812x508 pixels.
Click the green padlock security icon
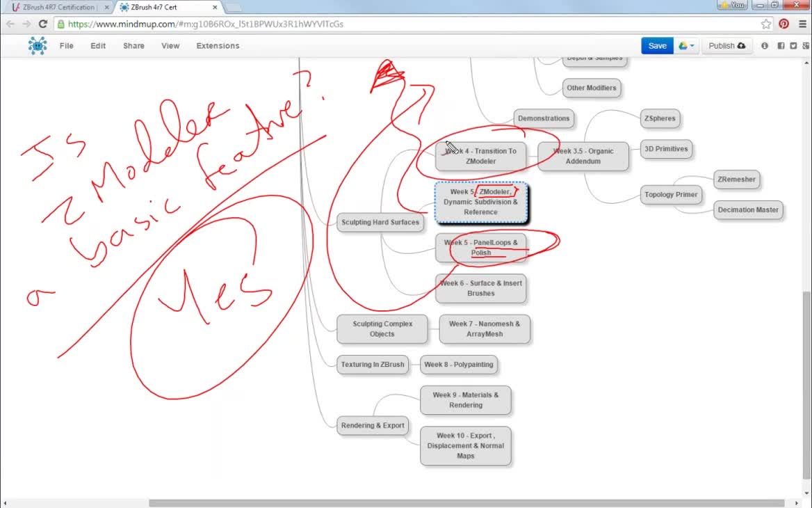61,24
